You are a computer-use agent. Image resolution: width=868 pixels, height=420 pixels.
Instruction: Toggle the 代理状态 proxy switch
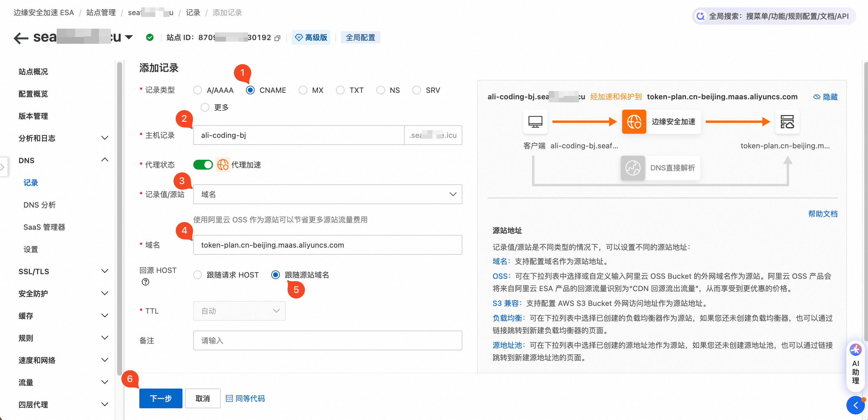coord(203,165)
